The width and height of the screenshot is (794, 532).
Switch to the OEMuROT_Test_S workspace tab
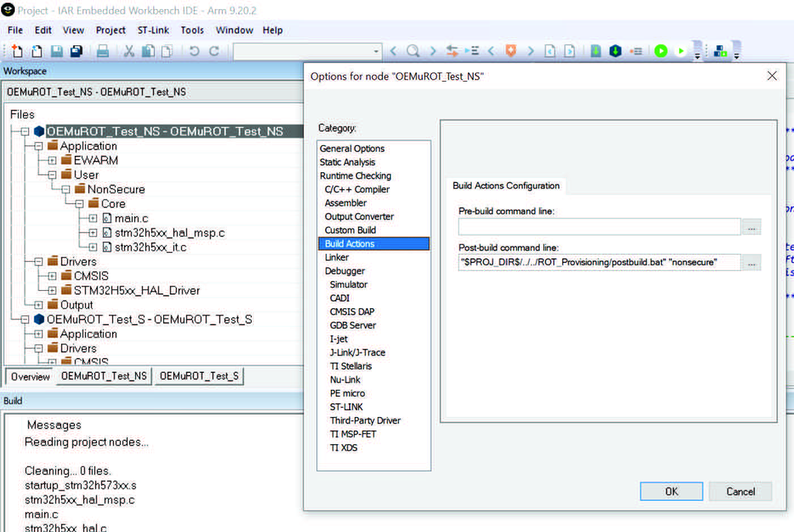(x=199, y=376)
